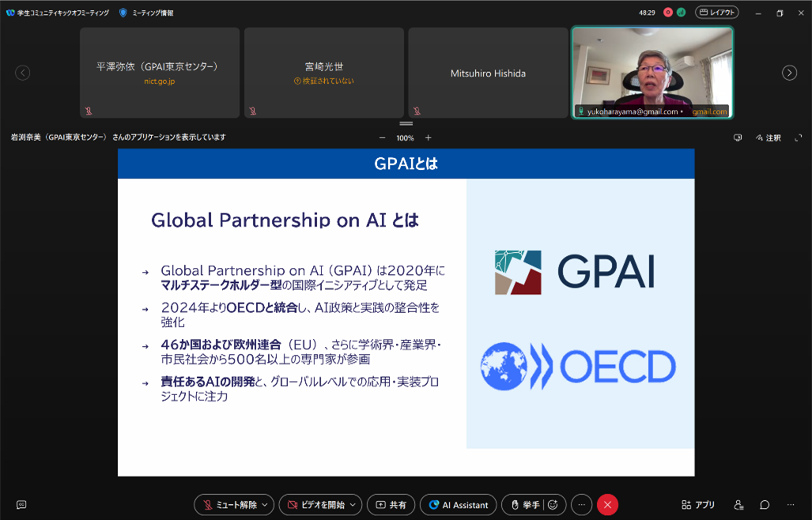The image size is (812, 520).
Task: Start video with ビデオを開始 button
Action: (316, 504)
